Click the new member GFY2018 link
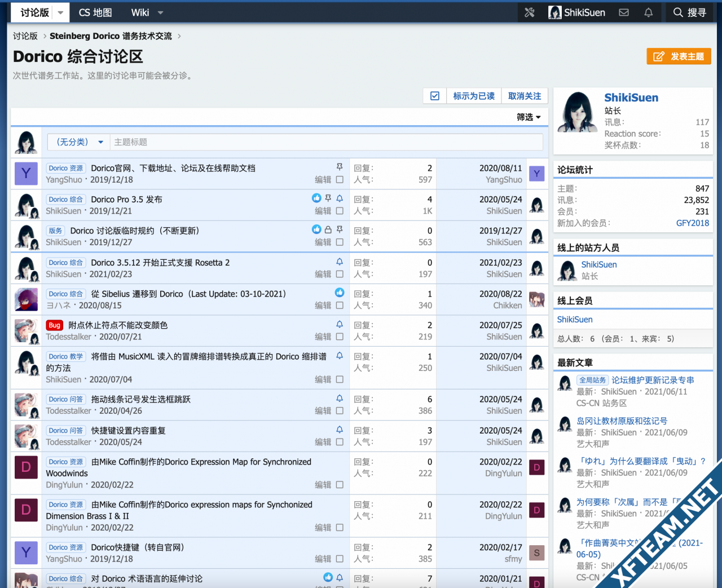Viewport: 722px width, 588px height. [693, 223]
